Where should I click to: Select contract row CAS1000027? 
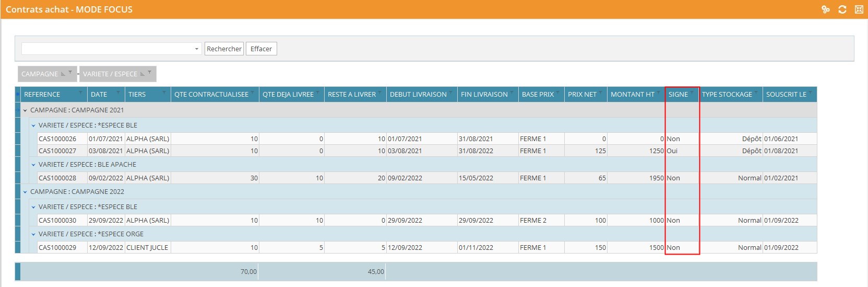[x=57, y=151]
